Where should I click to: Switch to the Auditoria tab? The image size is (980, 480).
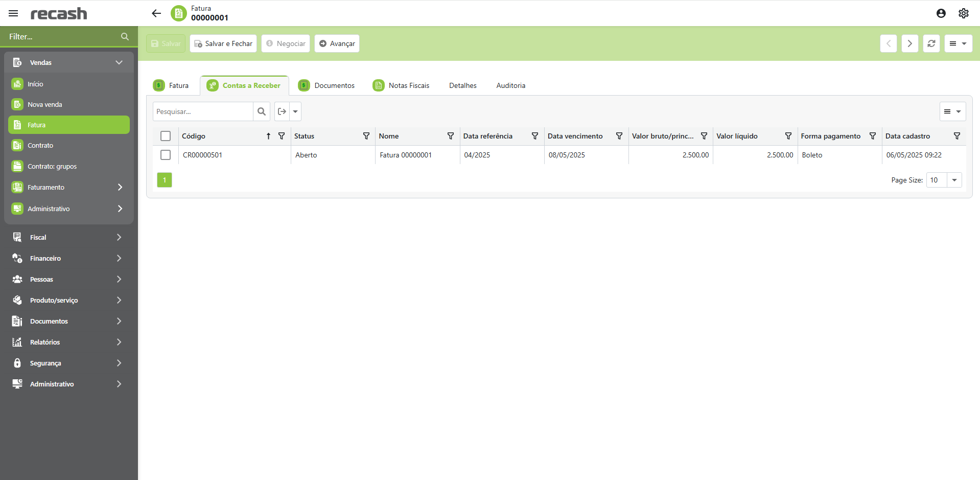510,85
